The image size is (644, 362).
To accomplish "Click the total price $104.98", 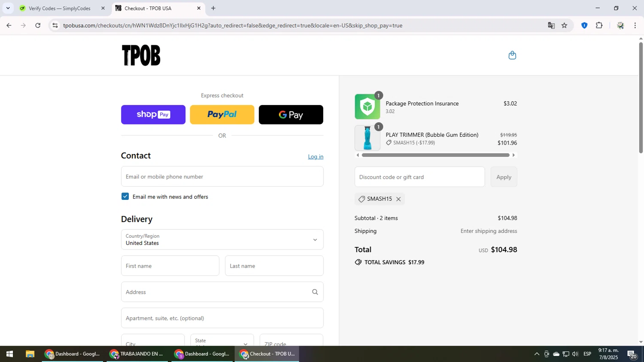I will tap(504, 250).
